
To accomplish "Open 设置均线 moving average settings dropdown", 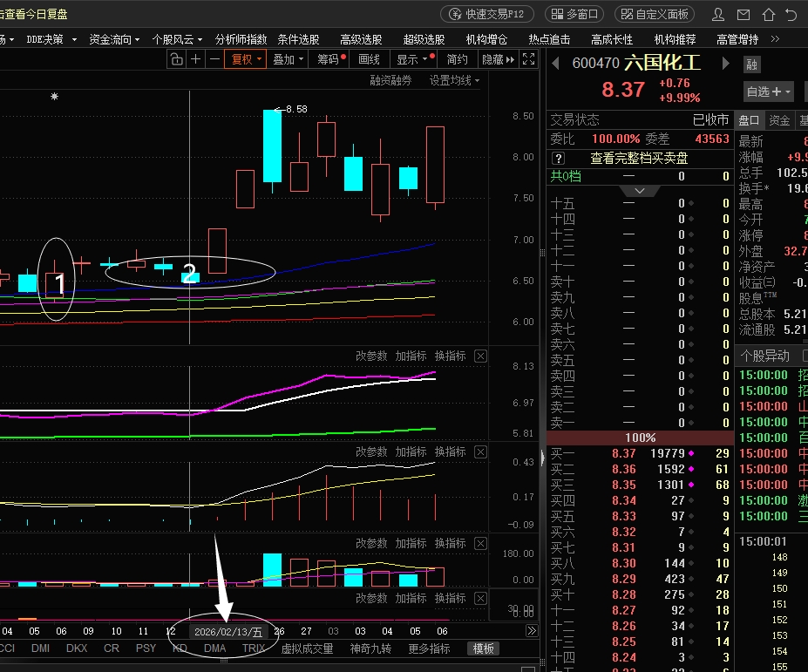I will pyautogui.click(x=454, y=80).
